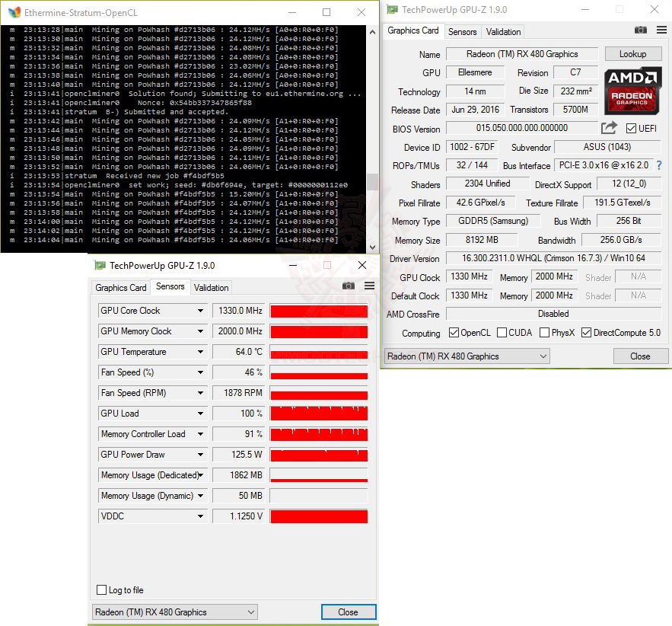The width and height of the screenshot is (672, 626).
Task: Open Validation tab in the Sensors window
Action: tap(211, 288)
